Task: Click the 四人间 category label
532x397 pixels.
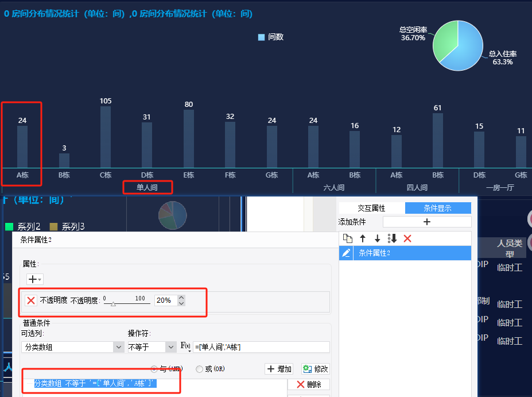Action: (417, 187)
